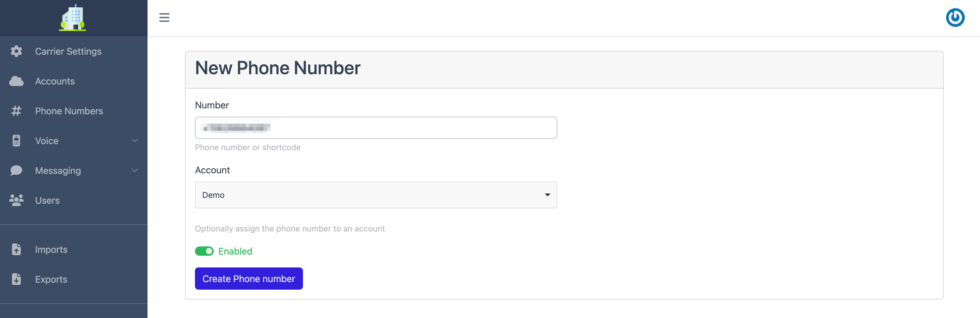Screen dimensions: 980x318
Task: Open the Account dropdown showing Demo
Action: pyautogui.click(x=376, y=195)
